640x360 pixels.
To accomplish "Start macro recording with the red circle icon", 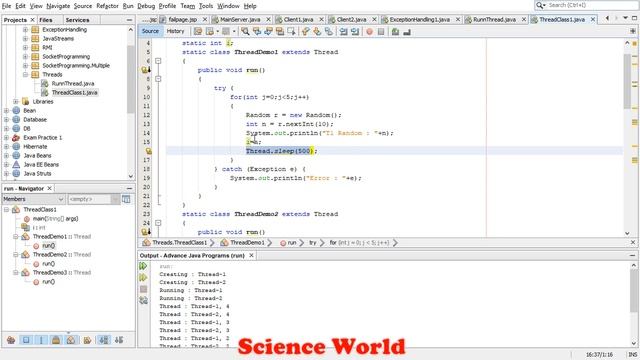I will pos(369,31).
